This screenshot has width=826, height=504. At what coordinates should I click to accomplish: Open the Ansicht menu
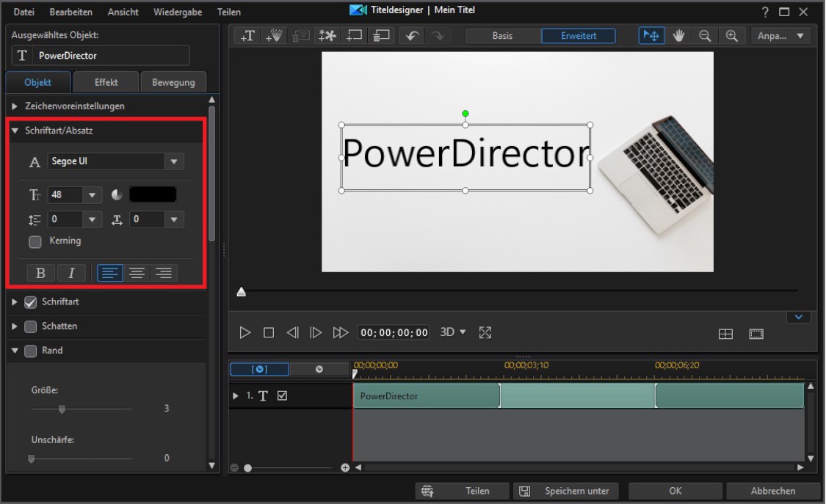123,12
